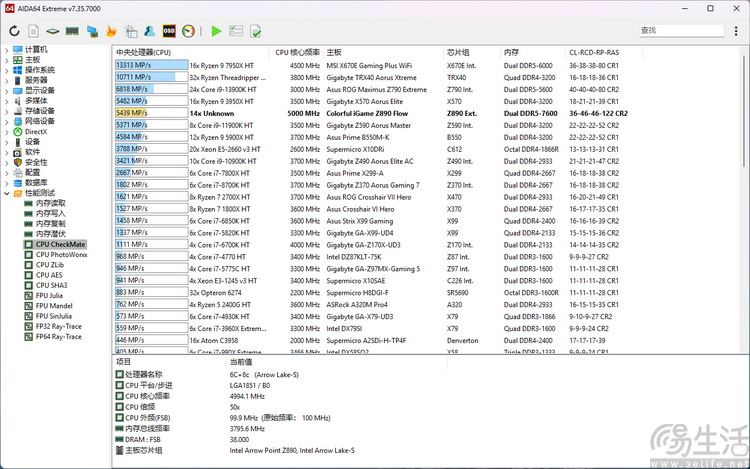This screenshot has width=750, height=469.
Task: Click the memory module toolbar icon
Action: tap(72, 32)
